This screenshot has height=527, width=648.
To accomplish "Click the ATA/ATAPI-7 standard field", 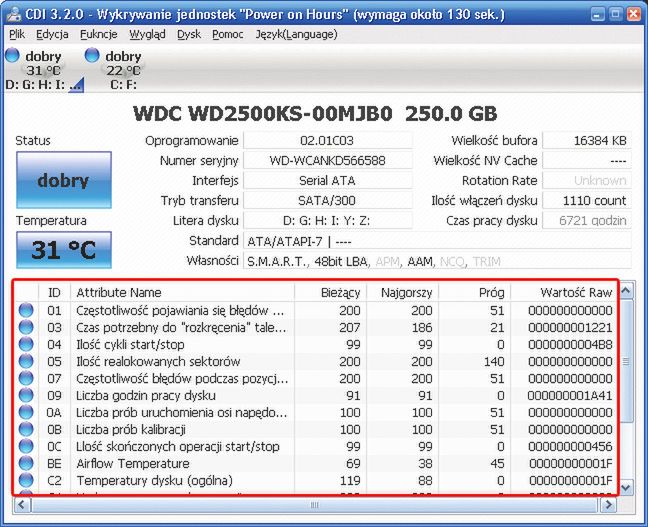I will pos(437,241).
